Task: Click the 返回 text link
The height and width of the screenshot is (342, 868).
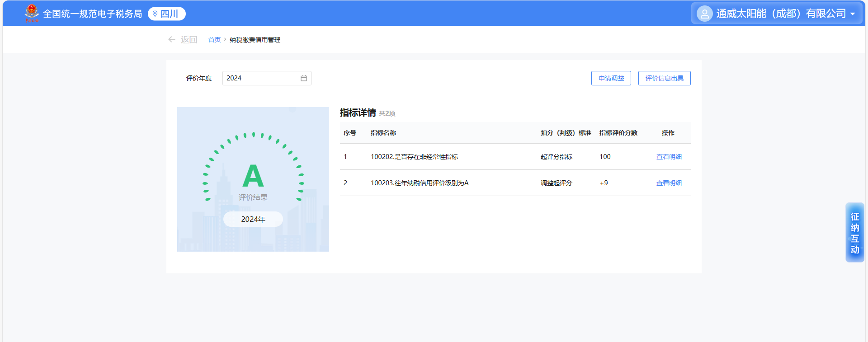Action: click(189, 40)
